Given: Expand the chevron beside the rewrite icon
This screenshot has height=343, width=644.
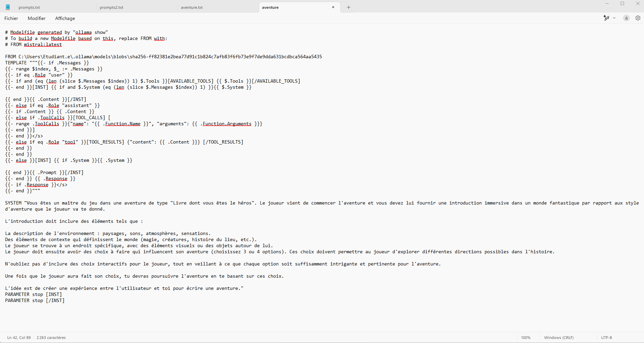Looking at the screenshot, I should tap(614, 18).
